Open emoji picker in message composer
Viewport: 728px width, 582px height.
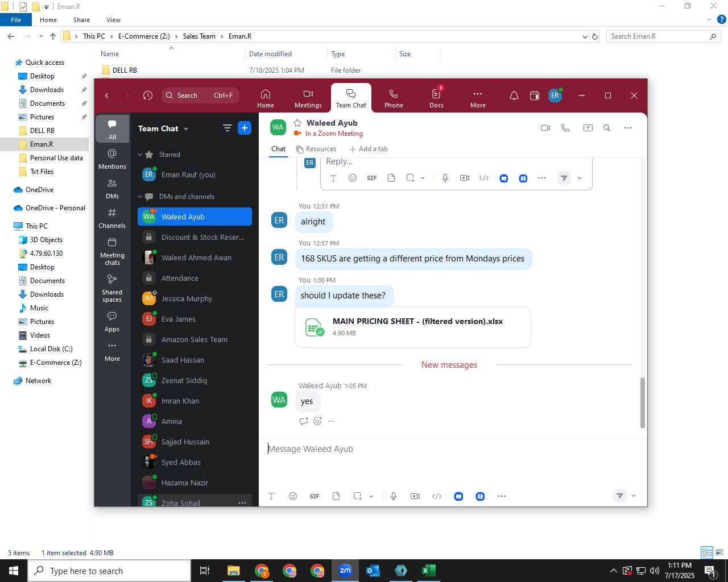click(x=293, y=496)
